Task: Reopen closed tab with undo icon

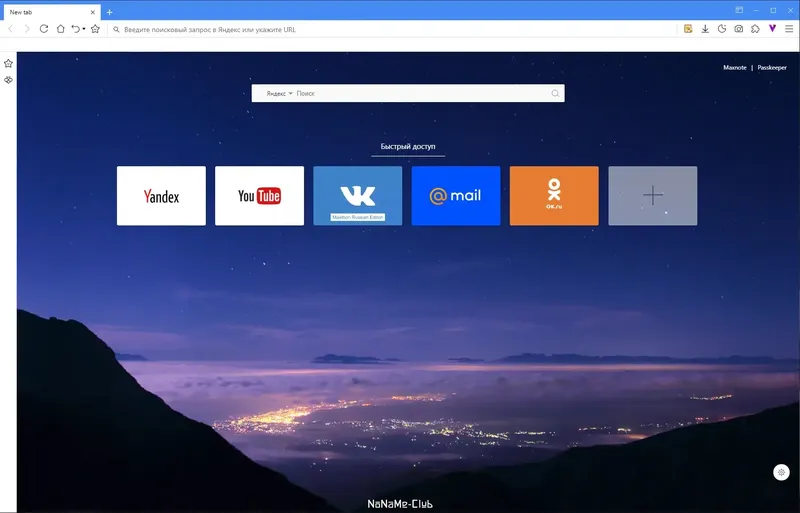Action: pos(76,29)
